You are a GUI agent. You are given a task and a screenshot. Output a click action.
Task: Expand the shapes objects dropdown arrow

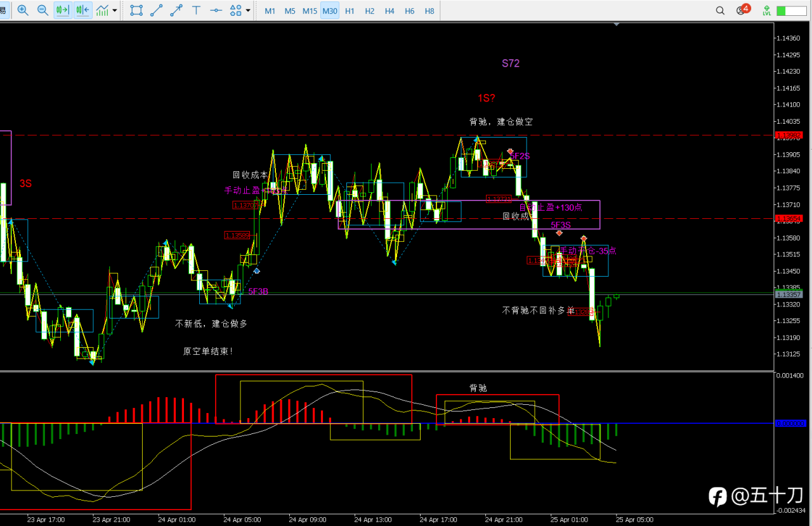tap(248, 10)
